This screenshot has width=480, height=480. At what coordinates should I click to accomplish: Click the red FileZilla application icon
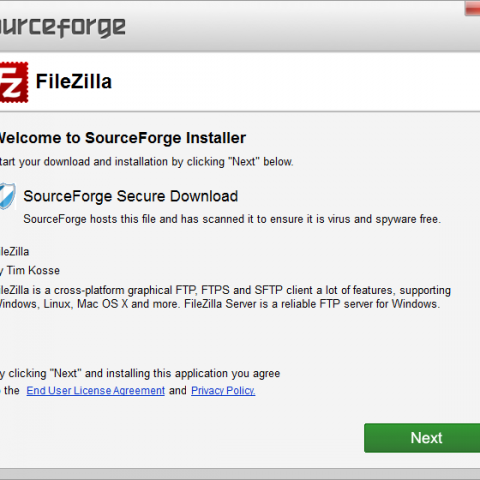tap(14, 82)
